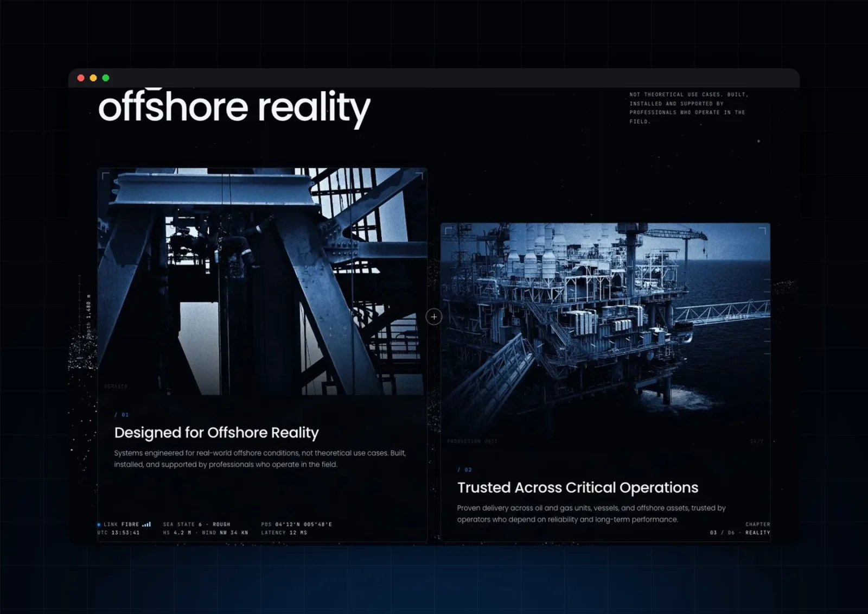Click the circular plus icon between the cards

pyautogui.click(x=434, y=317)
